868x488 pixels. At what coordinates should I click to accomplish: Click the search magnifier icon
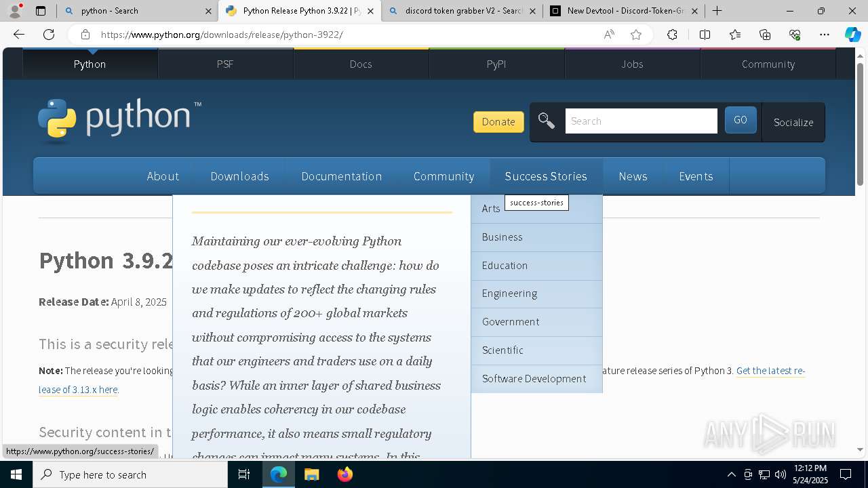click(546, 121)
